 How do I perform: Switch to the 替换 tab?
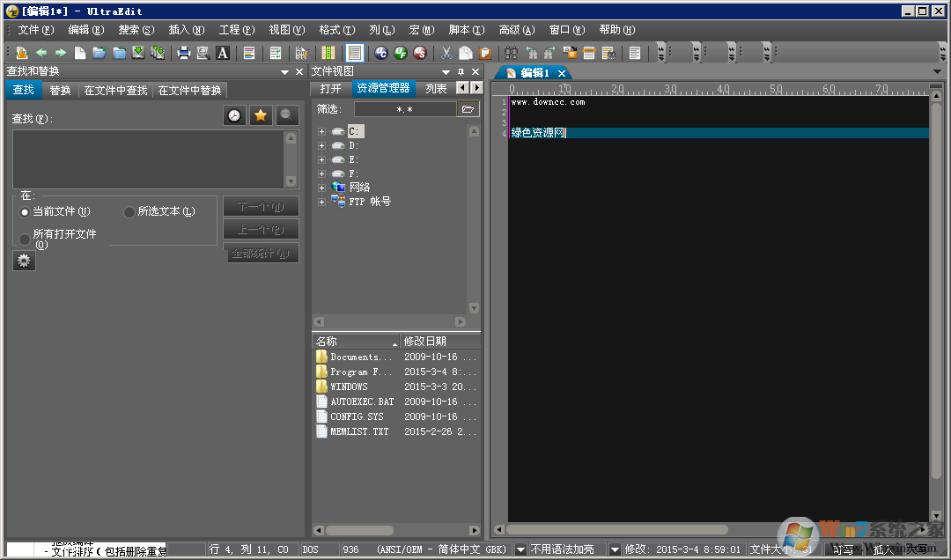pyautogui.click(x=59, y=89)
